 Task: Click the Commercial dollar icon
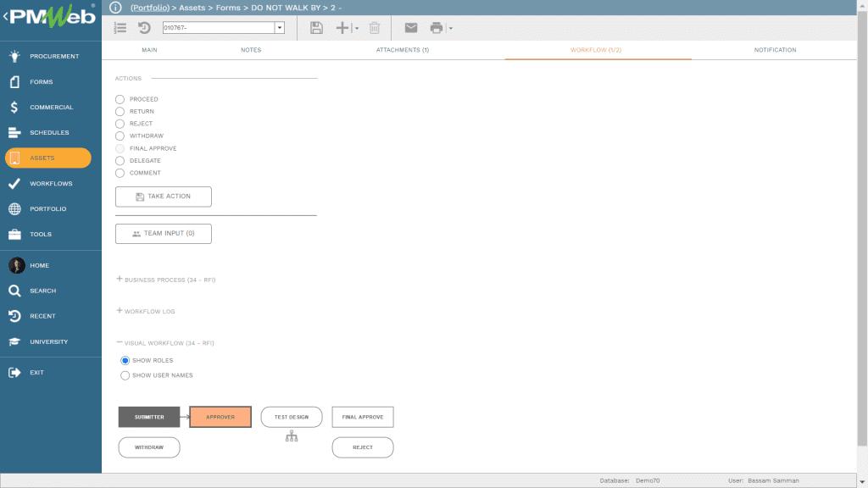point(14,108)
